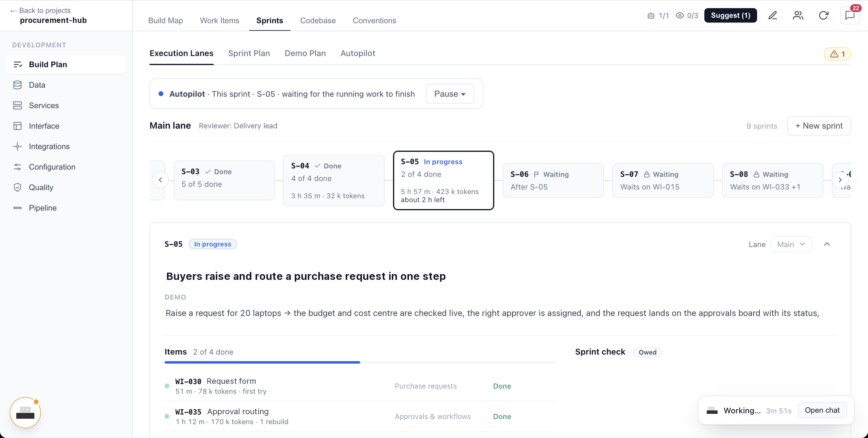
Task: Show next sprints with right arrow
Action: (840, 180)
